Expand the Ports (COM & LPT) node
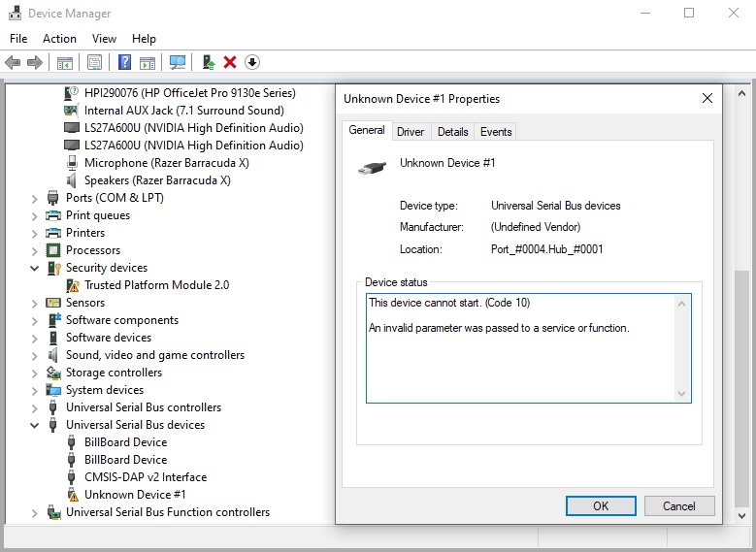This screenshot has height=552, width=756. [34, 198]
